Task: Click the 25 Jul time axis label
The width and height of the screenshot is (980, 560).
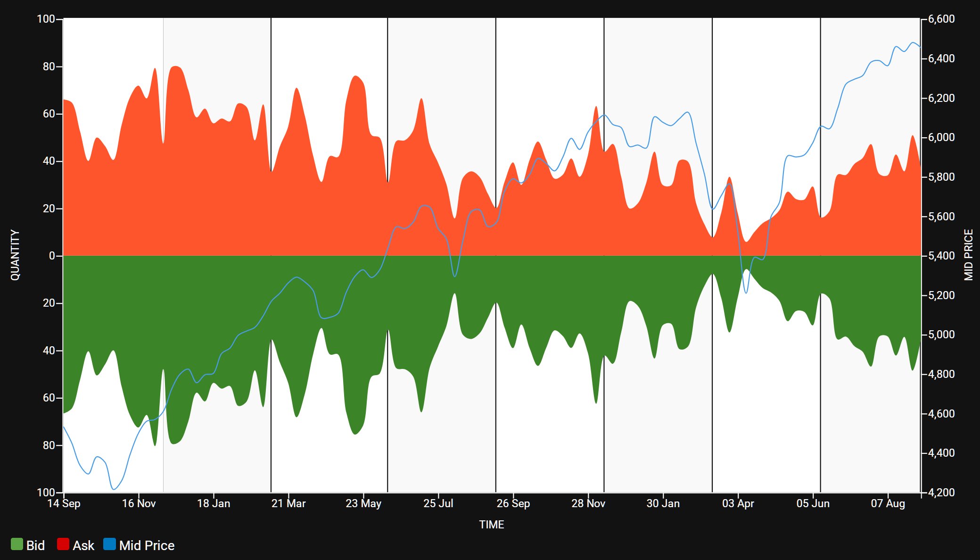Action: pos(438,503)
